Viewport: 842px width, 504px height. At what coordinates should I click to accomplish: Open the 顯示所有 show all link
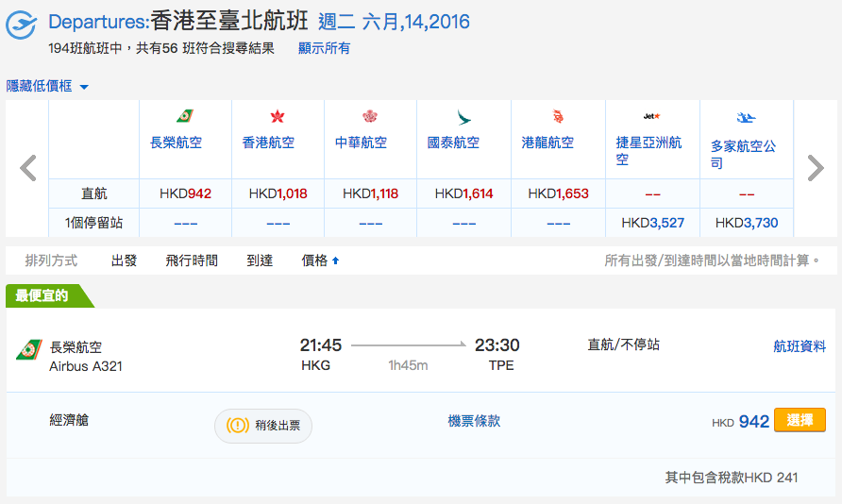click(324, 48)
